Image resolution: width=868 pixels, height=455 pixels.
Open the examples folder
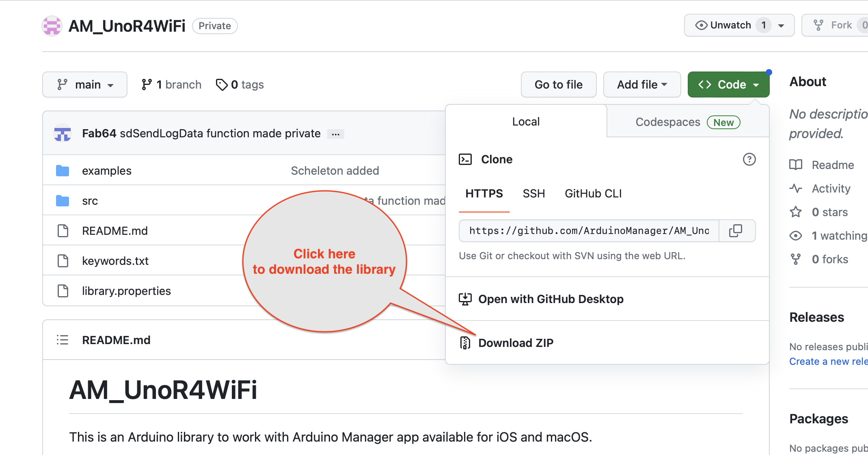106,171
